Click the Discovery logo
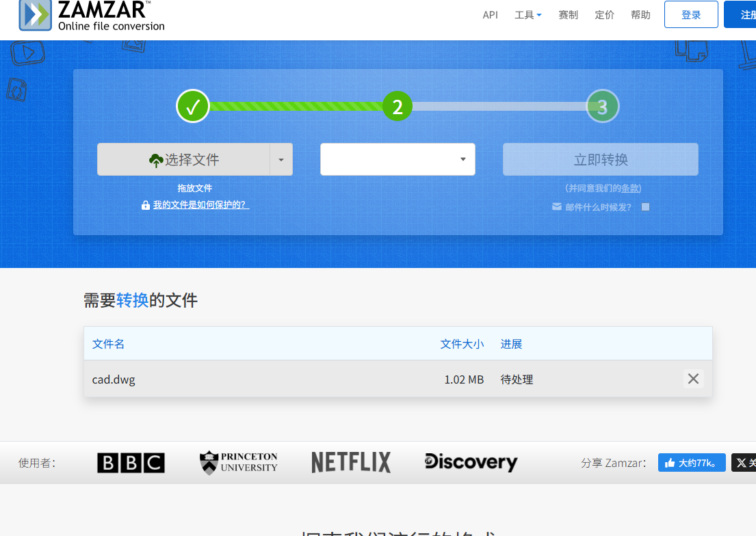This screenshot has height=536, width=756. tap(471, 463)
